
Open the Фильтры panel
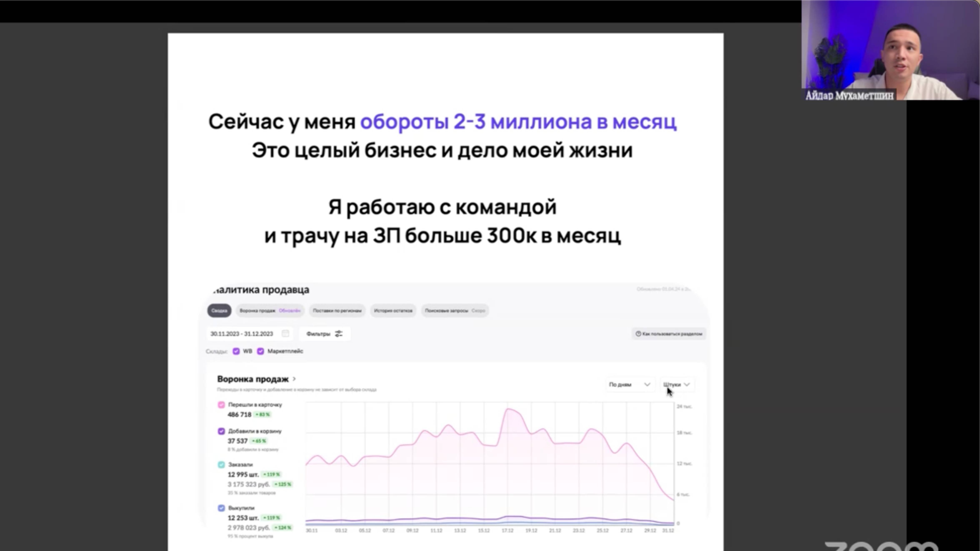coord(324,334)
